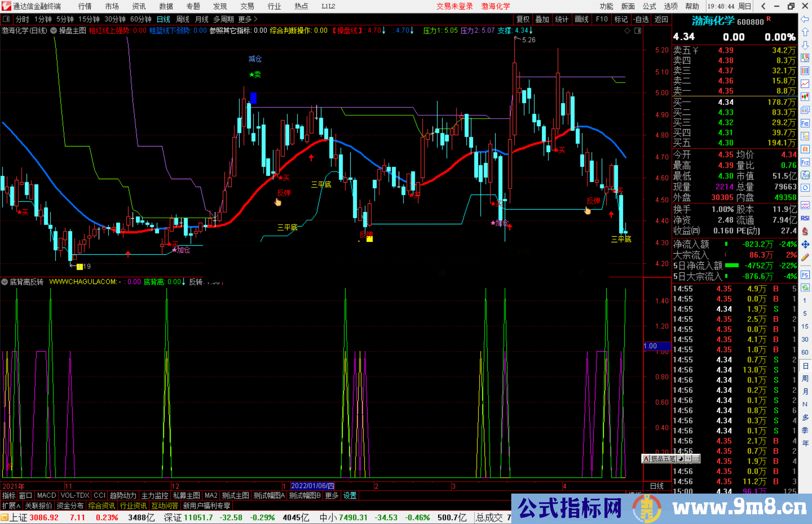Viewport: 812px width, 524px height.
Task: Toggle the panel layout icon above chart
Action: (638, 31)
